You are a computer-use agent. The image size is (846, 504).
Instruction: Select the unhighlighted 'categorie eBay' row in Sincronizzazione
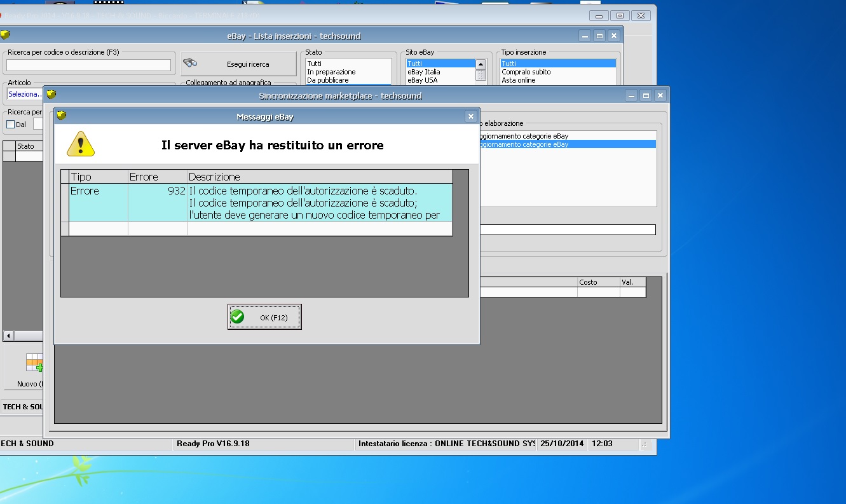click(x=568, y=136)
